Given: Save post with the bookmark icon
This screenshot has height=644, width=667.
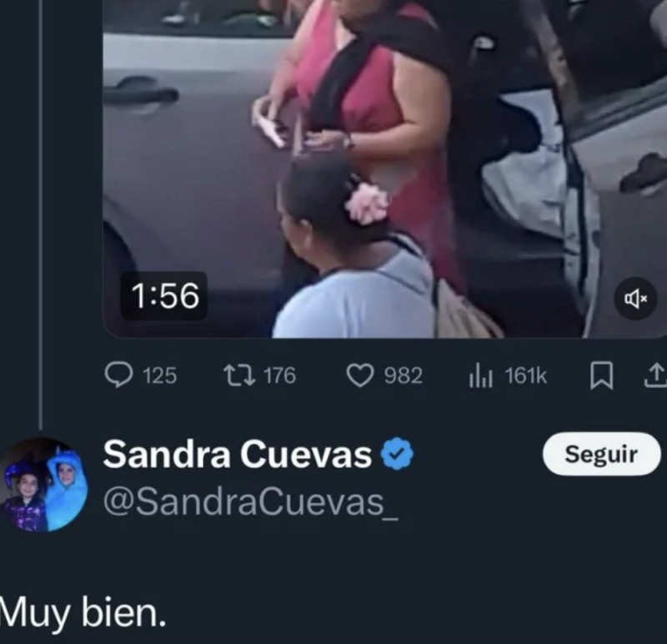Looking at the screenshot, I should [x=601, y=375].
